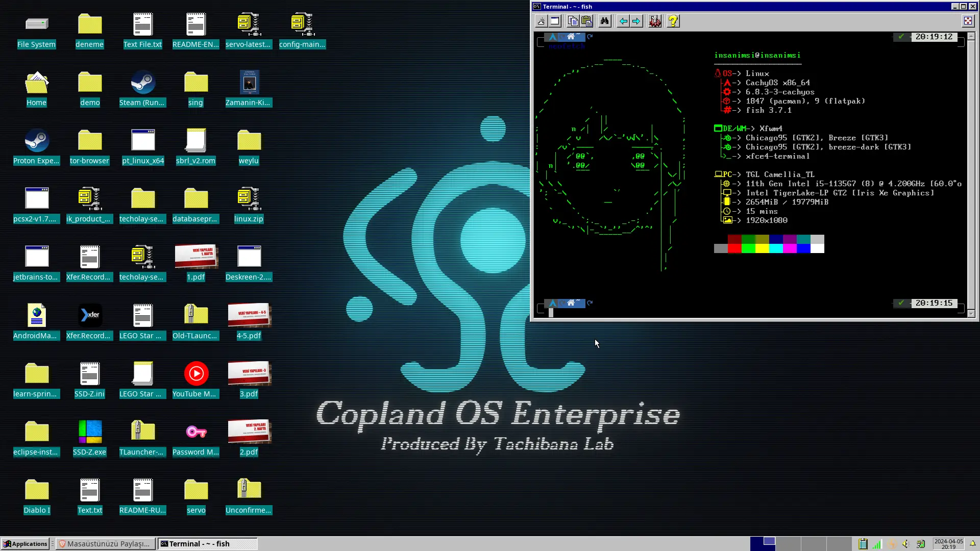Select the 2.pdf desktop file
Image resolution: width=980 pixels, height=551 pixels.
pyautogui.click(x=249, y=439)
